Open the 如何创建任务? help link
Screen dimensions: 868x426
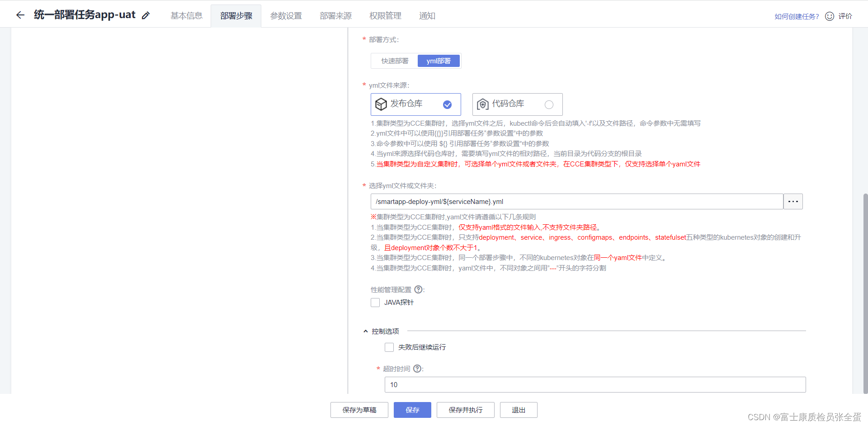pyautogui.click(x=797, y=16)
